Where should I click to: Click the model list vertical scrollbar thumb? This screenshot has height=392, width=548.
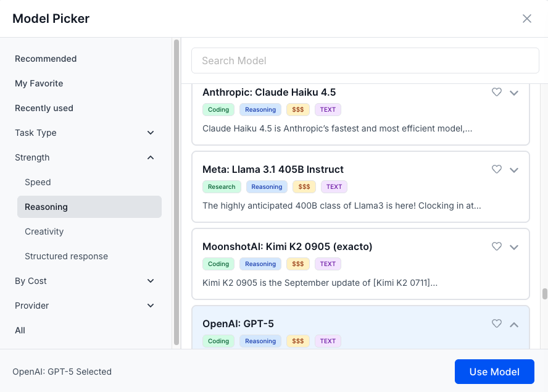coord(544,294)
